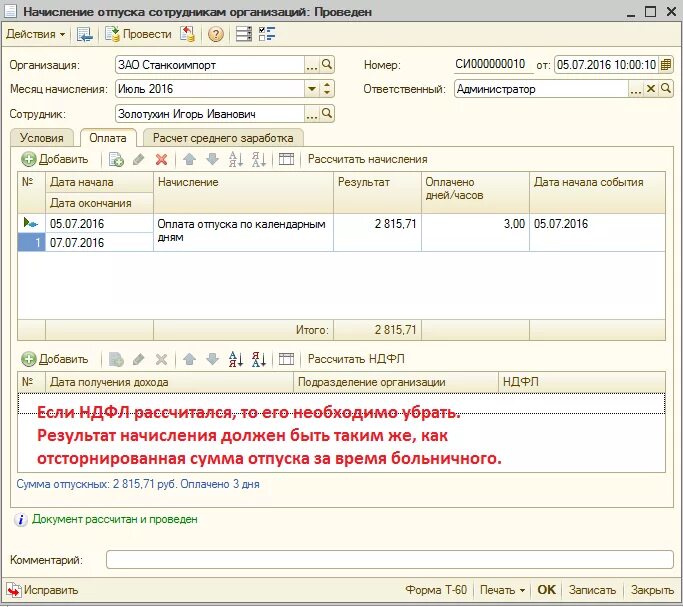The height and width of the screenshot is (607, 683).
Task: Open the Действия menu
Action: (36, 34)
